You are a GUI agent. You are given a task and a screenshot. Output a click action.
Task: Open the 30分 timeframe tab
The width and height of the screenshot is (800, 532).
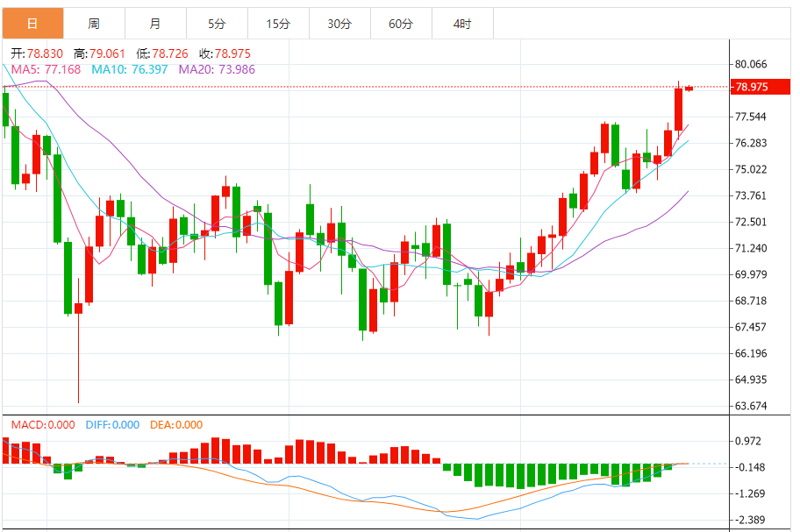[x=339, y=24]
